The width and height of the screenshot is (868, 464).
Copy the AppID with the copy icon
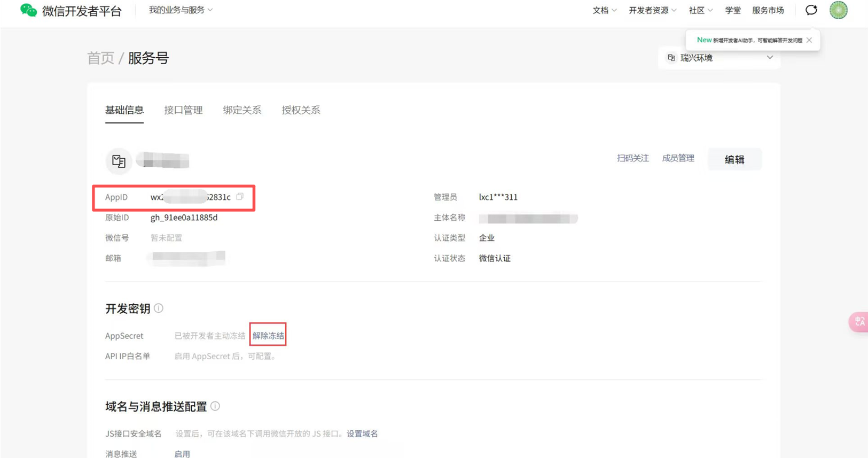[x=240, y=197]
